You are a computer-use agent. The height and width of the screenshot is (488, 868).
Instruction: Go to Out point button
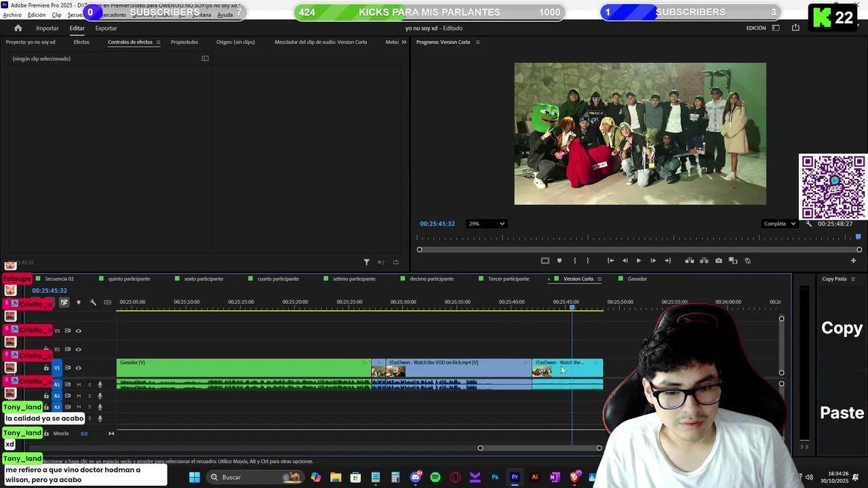pos(668,261)
